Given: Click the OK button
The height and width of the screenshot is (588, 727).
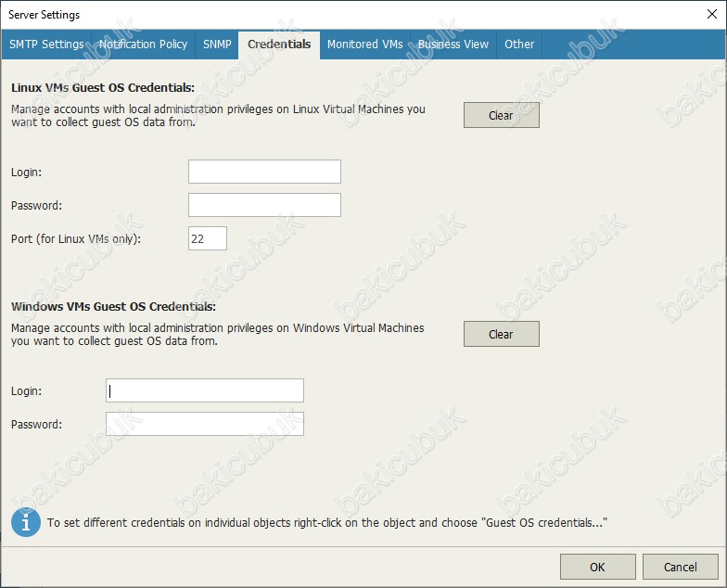Looking at the screenshot, I should (597, 567).
